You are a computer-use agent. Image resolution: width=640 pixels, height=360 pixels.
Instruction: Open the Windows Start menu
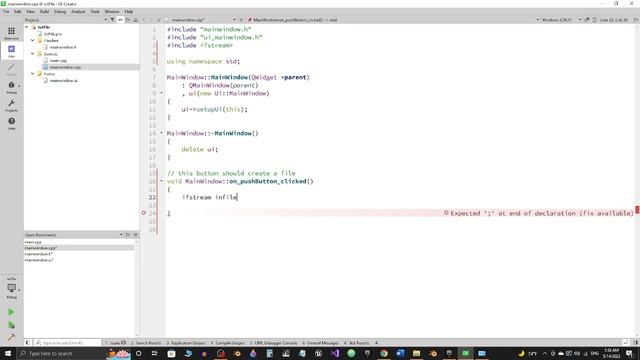pyautogui.click(x=8, y=353)
